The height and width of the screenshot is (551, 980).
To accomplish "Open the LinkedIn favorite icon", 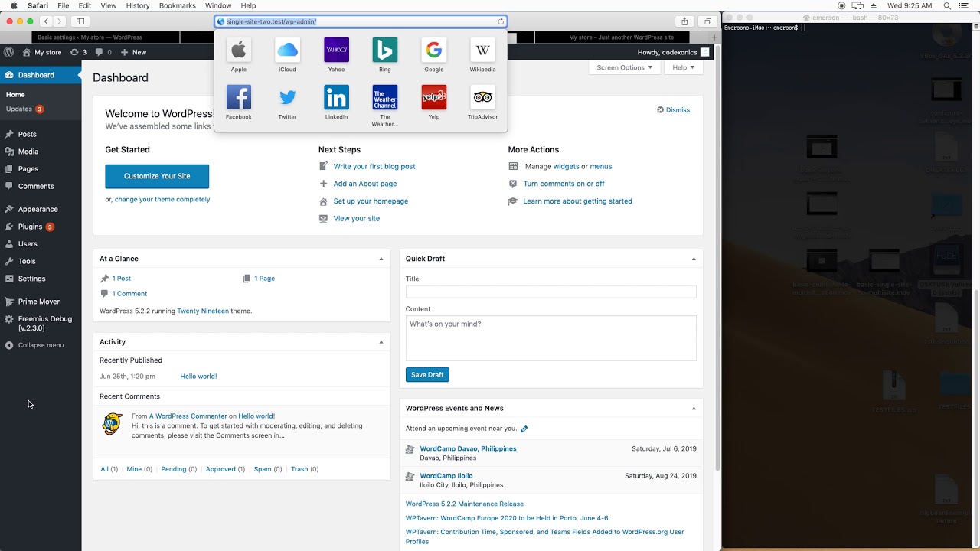I will pos(336,97).
